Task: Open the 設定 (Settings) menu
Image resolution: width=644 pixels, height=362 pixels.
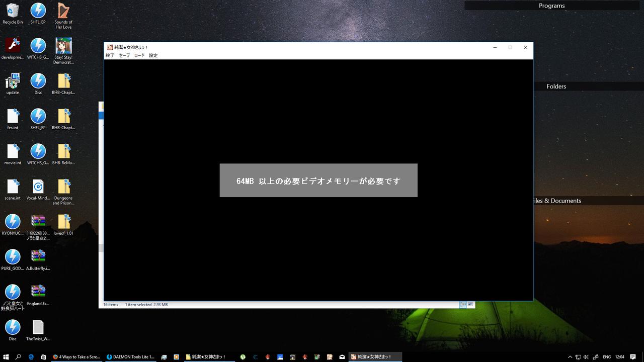Action: (x=153, y=55)
